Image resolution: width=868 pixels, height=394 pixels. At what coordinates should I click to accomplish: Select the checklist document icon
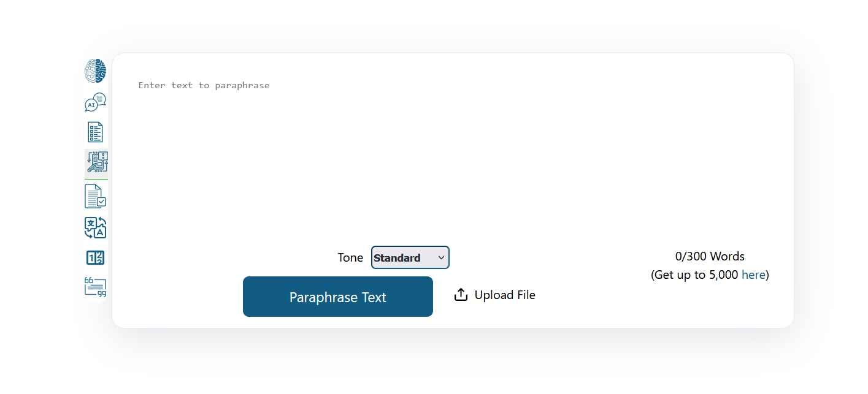click(95, 132)
